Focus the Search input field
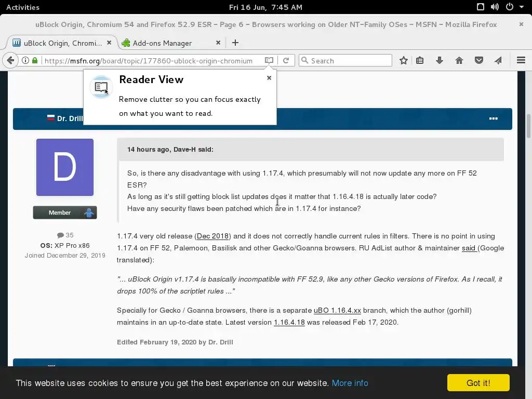 click(x=345, y=60)
